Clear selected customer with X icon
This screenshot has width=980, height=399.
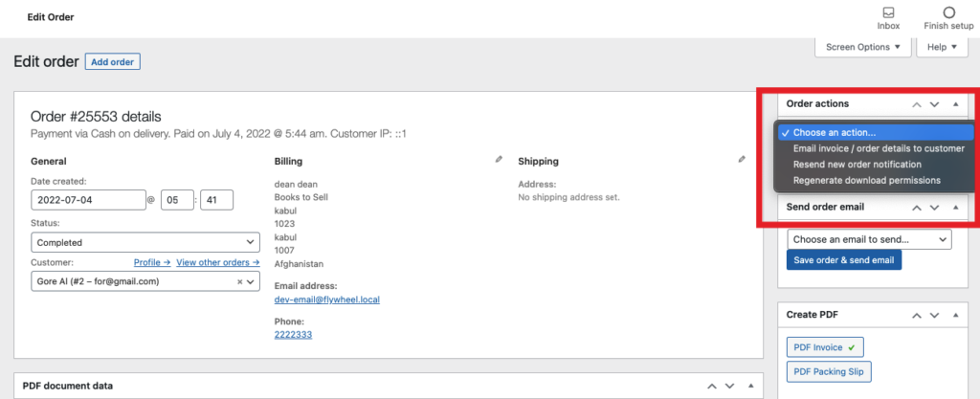point(239,282)
